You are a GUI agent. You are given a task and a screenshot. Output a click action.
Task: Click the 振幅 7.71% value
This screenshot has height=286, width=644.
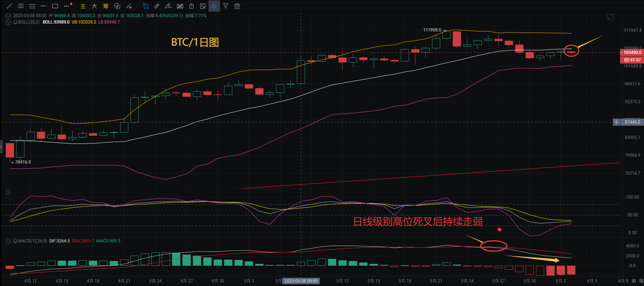[196, 16]
